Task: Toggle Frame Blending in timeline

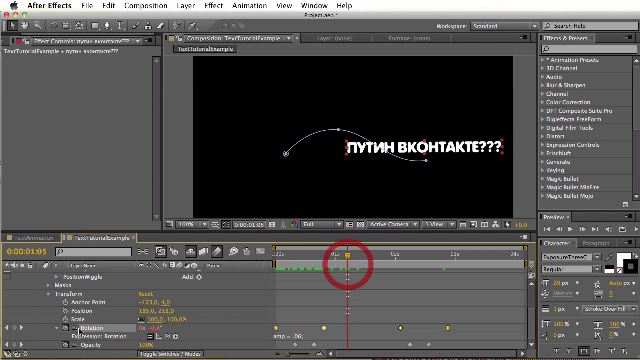Action: (203, 251)
